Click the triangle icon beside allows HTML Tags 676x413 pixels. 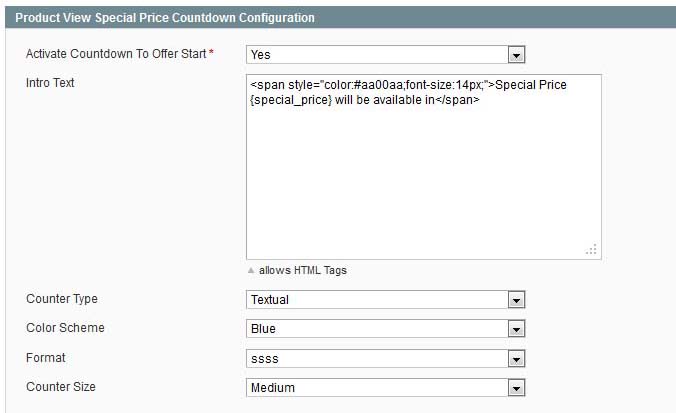pyautogui.click(x=251, y=270)
